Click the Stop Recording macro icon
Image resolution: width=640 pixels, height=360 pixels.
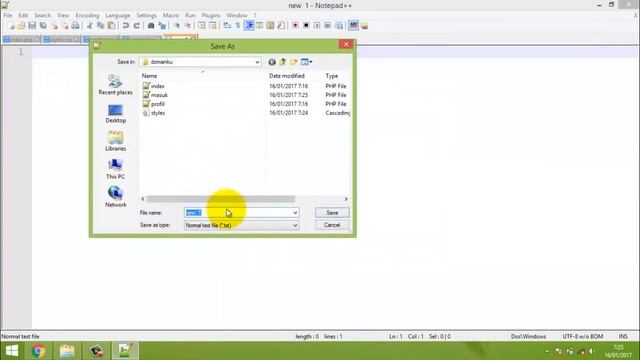[x=306, y=26]
